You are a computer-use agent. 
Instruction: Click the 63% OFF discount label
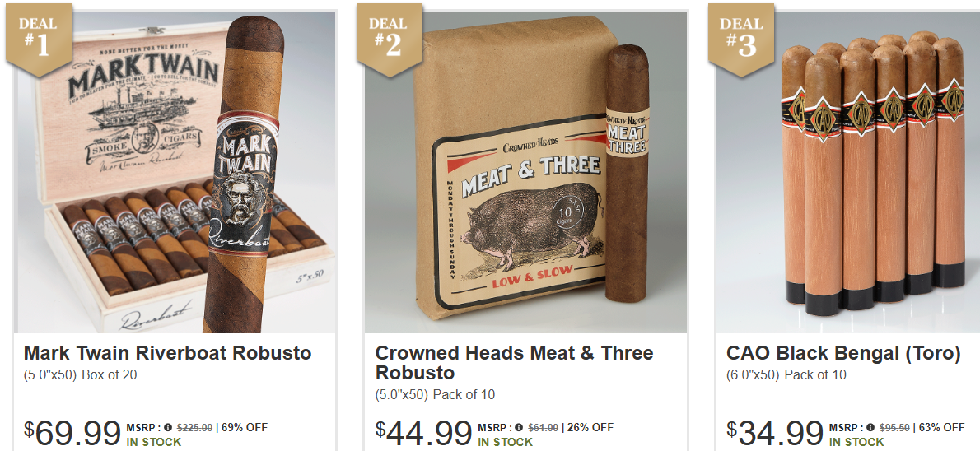(x=941, y=428)
